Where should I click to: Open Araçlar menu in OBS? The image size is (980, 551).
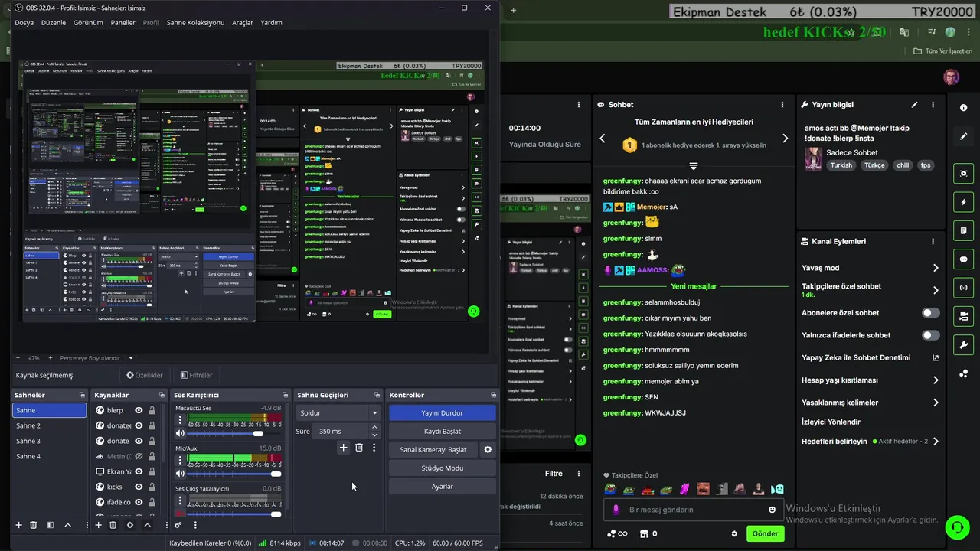[x=243, y=22]
